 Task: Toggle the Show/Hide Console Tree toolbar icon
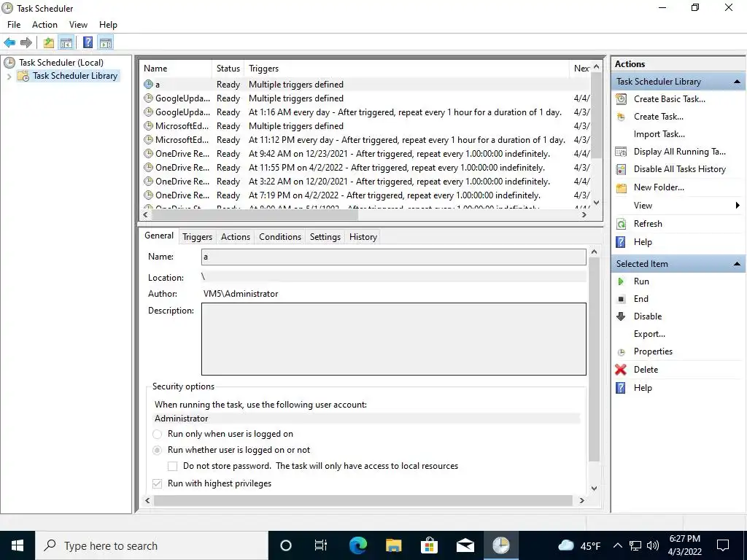(x=66, y=43)
